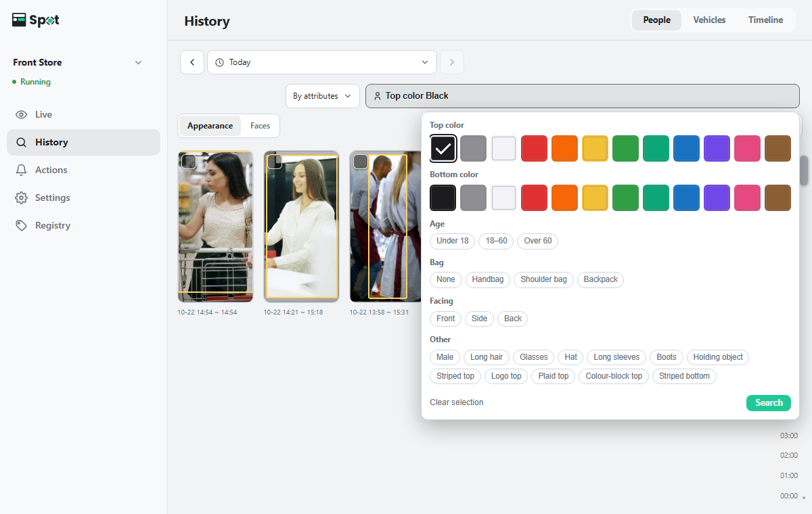Select the Appearance tab
812x514 pixels.
tap(210, 126)
